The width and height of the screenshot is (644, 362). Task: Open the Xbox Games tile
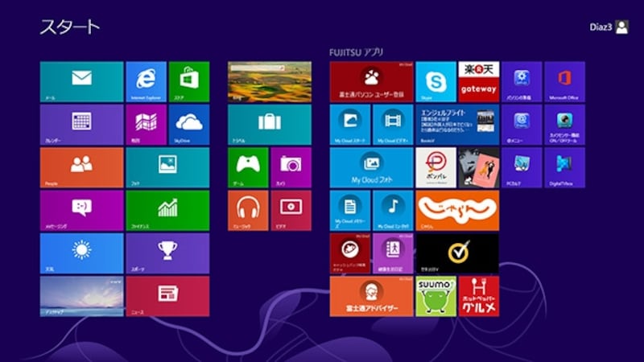248,167
